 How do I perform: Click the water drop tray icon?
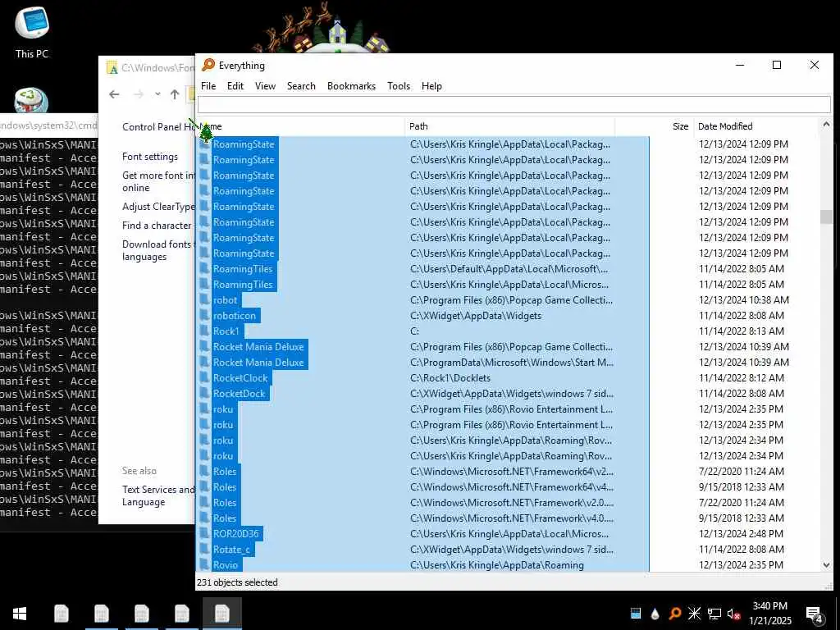(x=655, y=614)
